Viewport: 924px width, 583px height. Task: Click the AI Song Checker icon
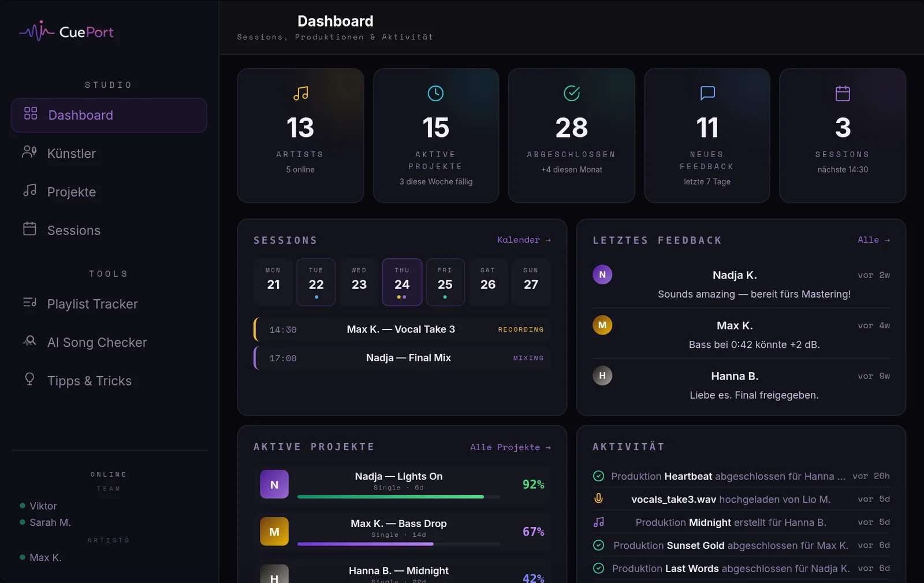29,340
